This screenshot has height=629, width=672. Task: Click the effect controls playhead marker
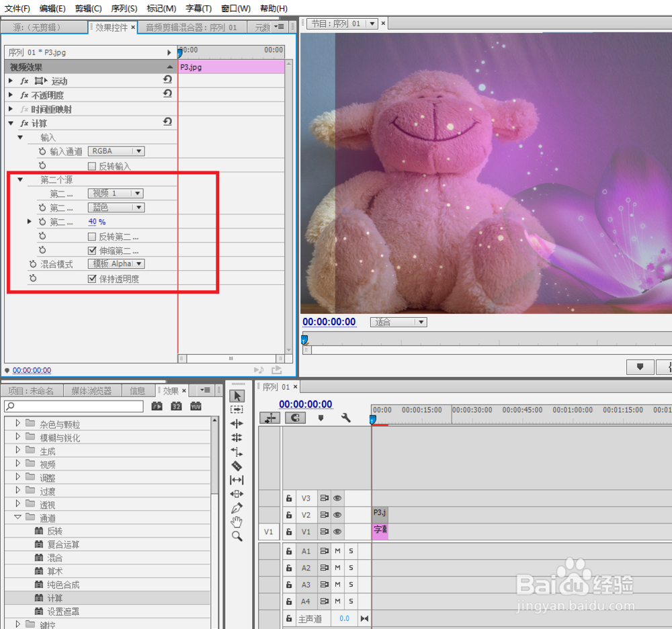(x=180, y=53)
